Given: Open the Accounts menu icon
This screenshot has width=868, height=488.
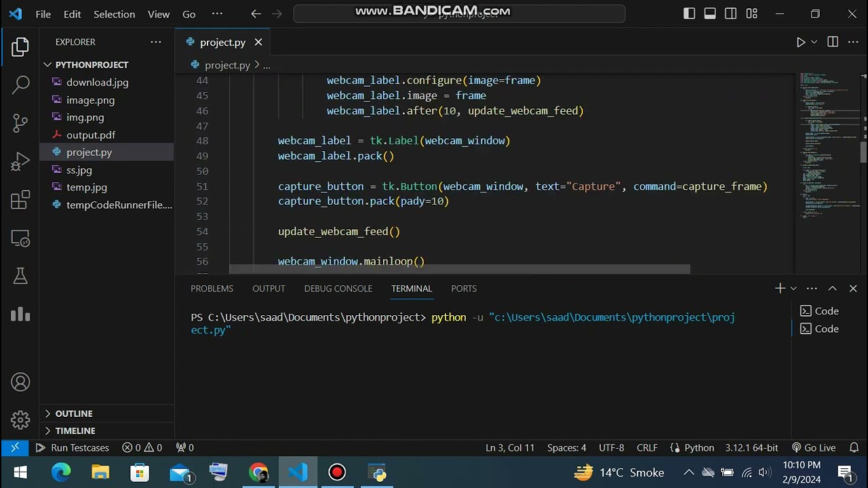Looking at the screenshot, I should [20, 382].
